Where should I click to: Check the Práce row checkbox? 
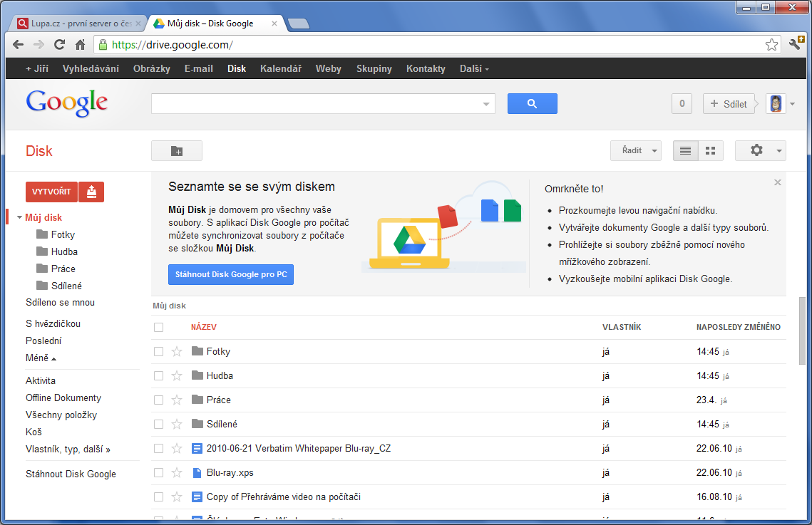pyautogui.click(x=158, y=400)
